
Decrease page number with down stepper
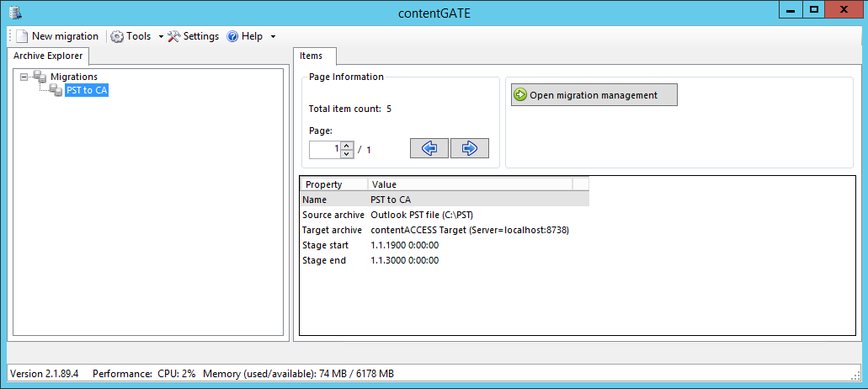(347, 154)
